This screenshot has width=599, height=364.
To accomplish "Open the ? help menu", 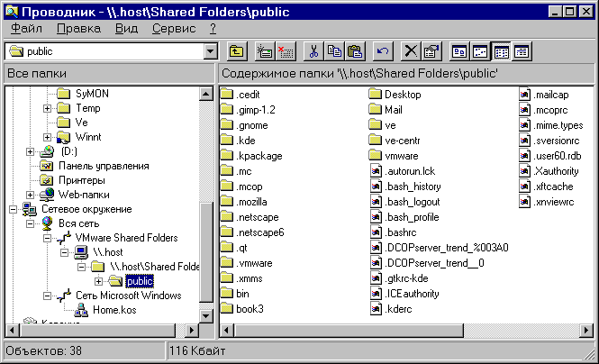I will [213, 29].
